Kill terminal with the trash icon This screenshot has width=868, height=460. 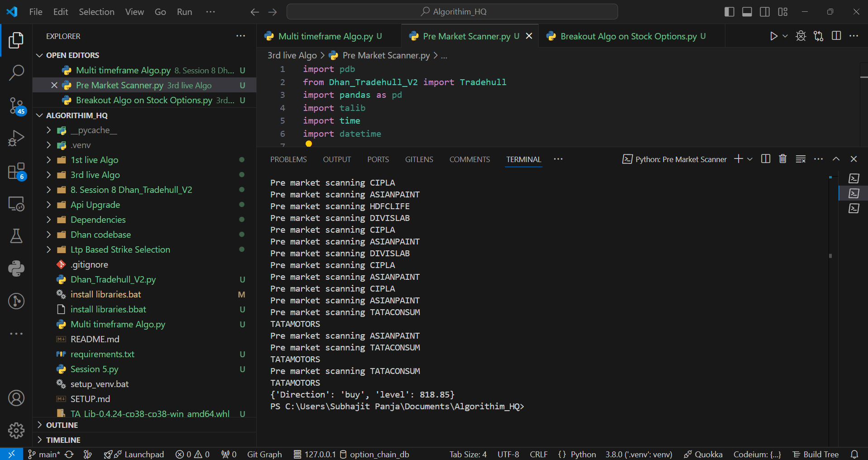[x=782, y=159]
